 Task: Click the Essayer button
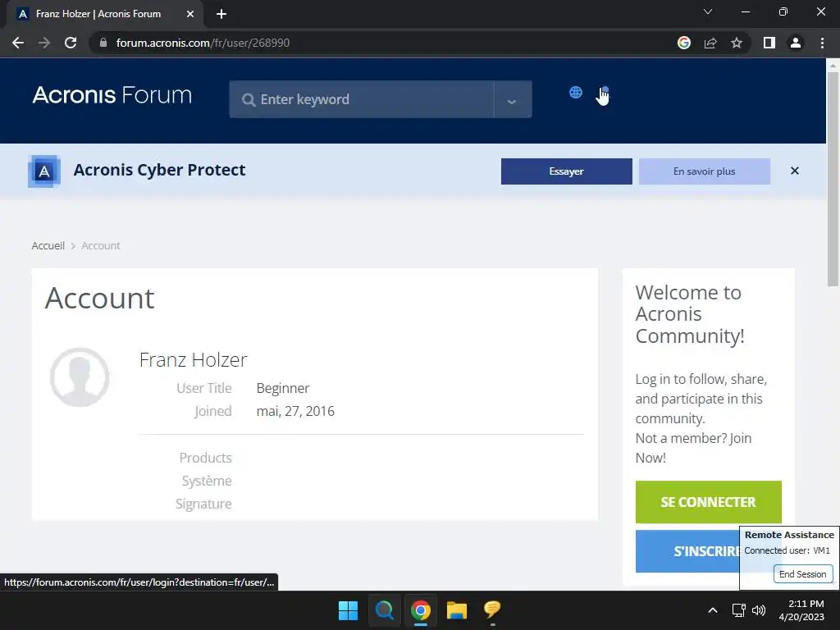tap(566, 171)
